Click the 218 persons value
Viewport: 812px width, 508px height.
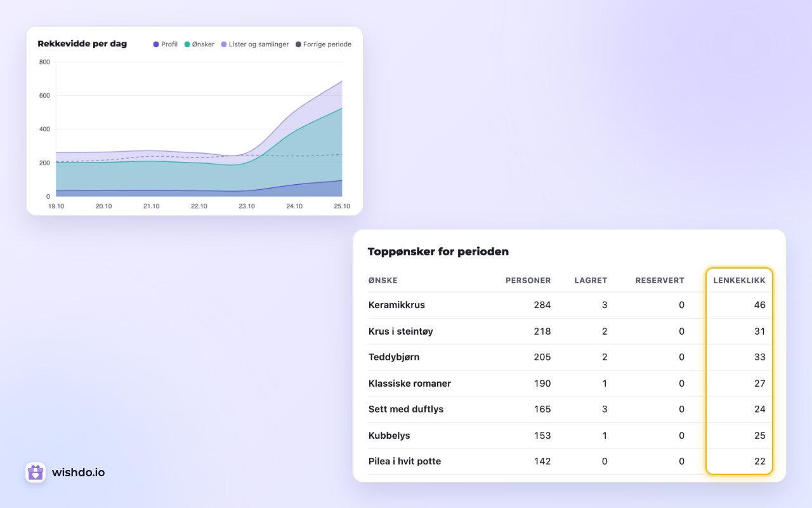[x=542, y=331]
